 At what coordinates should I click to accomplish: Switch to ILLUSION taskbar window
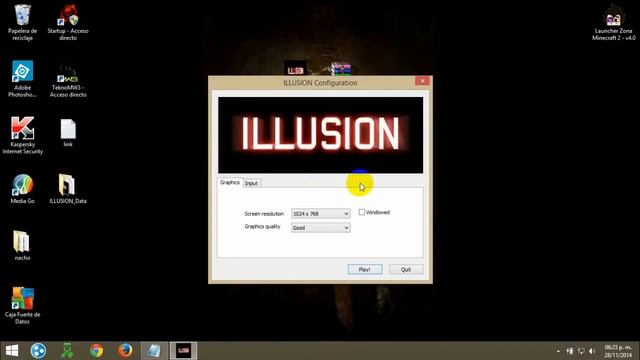click(183, 351)
